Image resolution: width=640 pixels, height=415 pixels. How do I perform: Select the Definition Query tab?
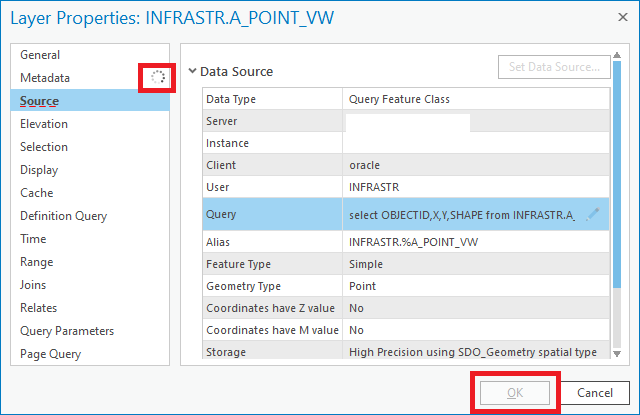click(63, 216)
